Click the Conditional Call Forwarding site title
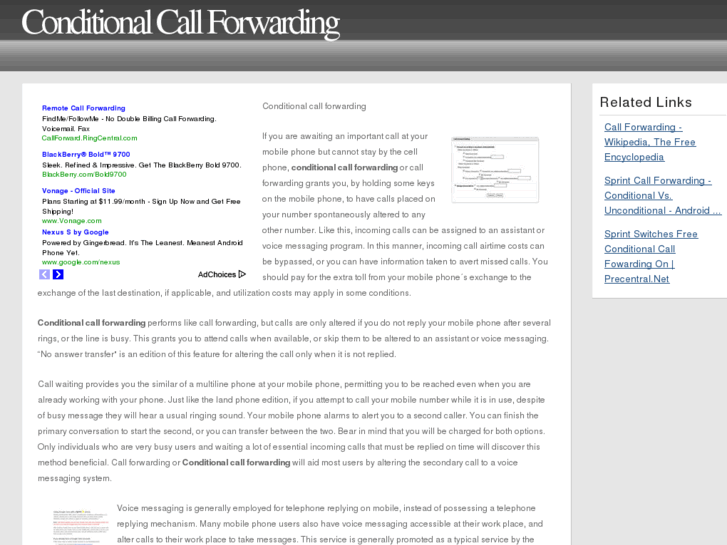Viewport: 727px width, 545px height. point(180,22)
